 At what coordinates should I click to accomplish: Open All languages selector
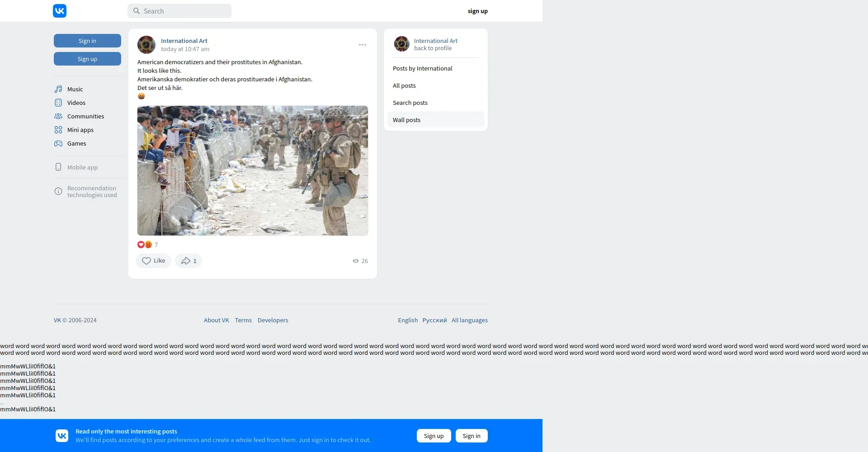pos(470,320)
